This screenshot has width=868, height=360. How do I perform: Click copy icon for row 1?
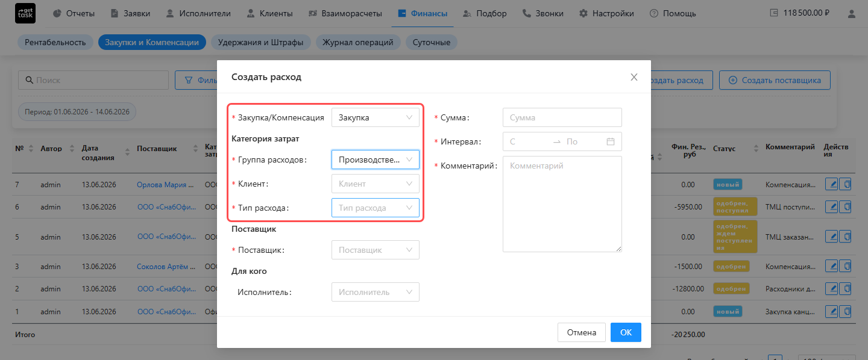[x=846, y=311]
